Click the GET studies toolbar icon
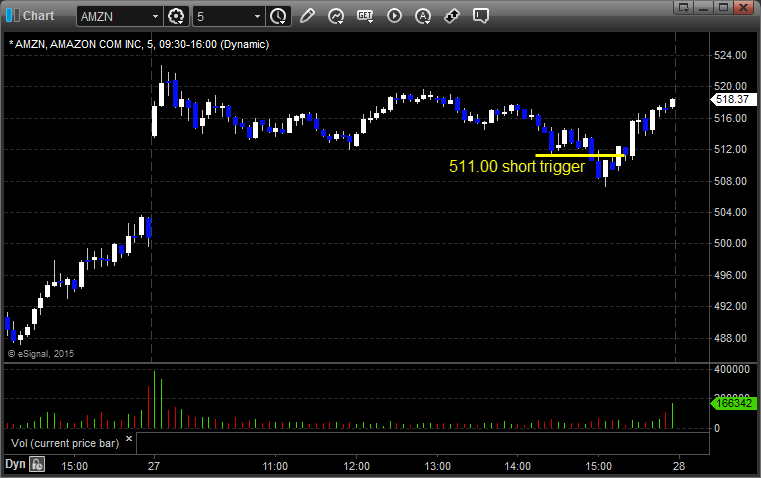 (365, 16)
